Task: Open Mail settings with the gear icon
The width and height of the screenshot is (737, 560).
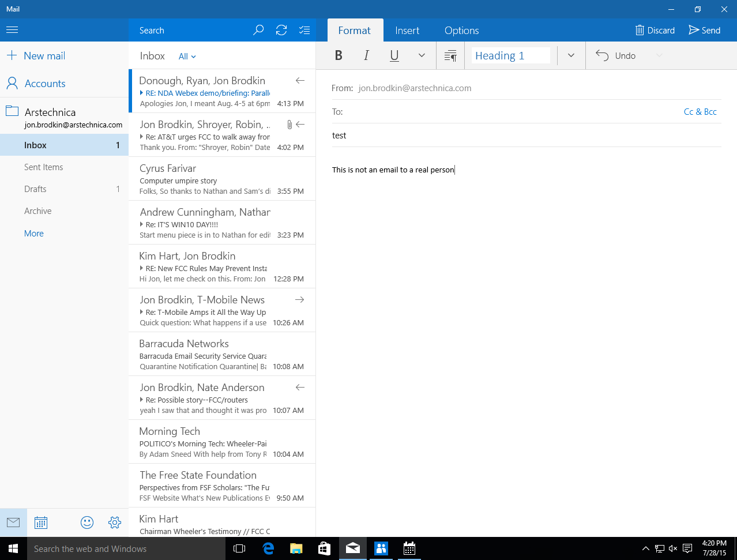Action: 114,522
